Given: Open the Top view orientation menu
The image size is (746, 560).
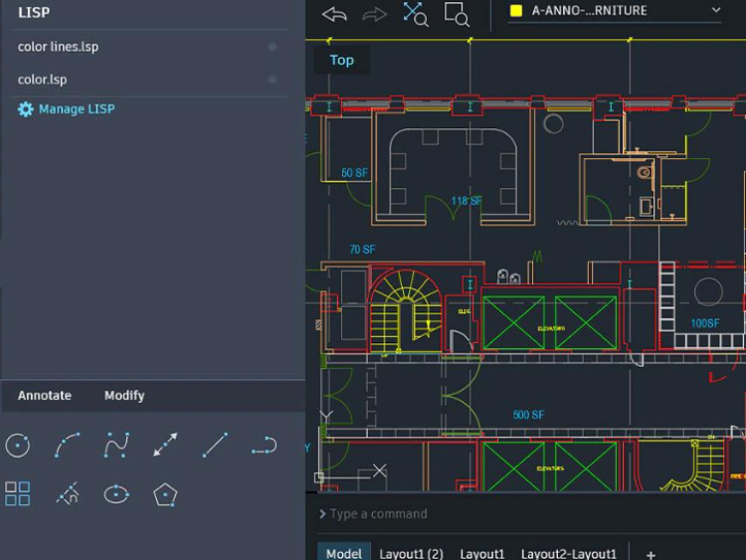Looking at the screenshot, I should (341, 60).
